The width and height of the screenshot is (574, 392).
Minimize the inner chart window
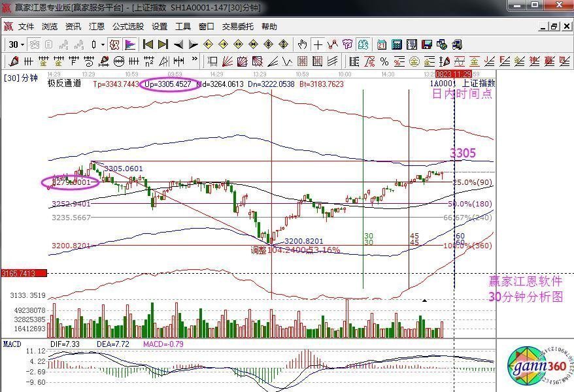pos(544,26)
